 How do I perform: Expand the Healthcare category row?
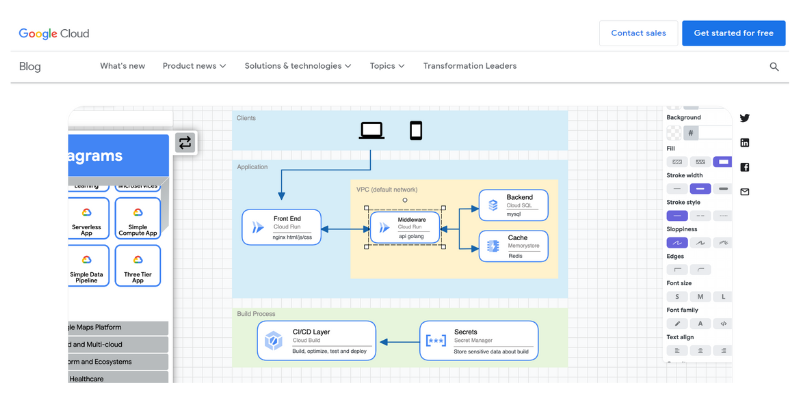click(x=118, y=378)
